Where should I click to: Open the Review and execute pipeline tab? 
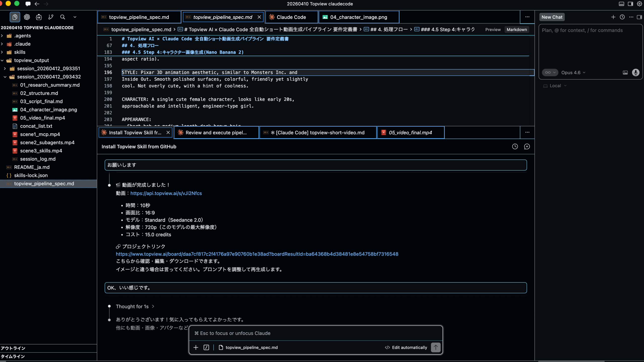(216, 133)
